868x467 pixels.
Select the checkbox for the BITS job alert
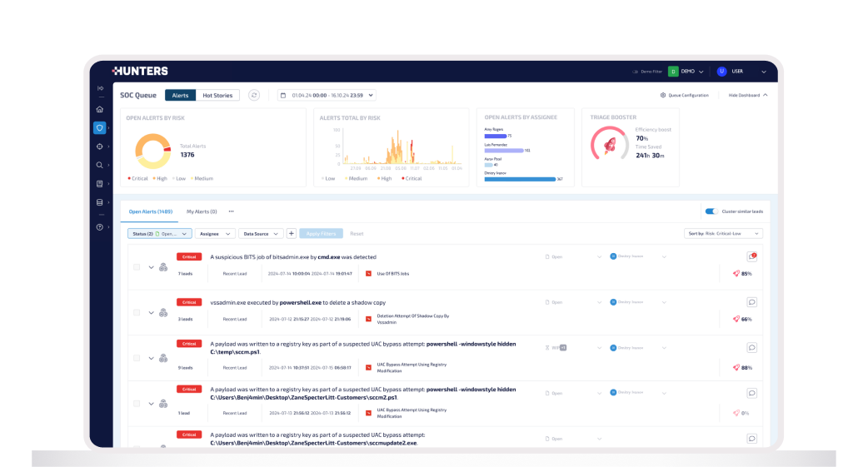[137, 267]
